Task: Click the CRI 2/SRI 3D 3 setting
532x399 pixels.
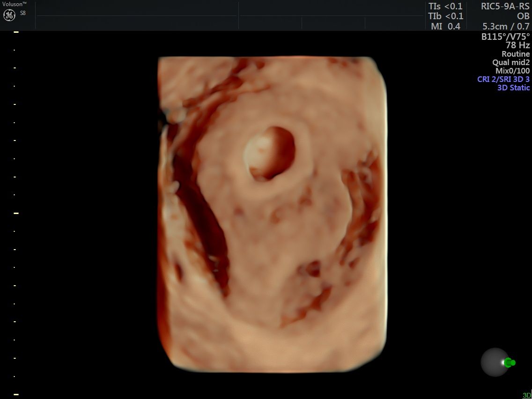Action: [503, 79]
